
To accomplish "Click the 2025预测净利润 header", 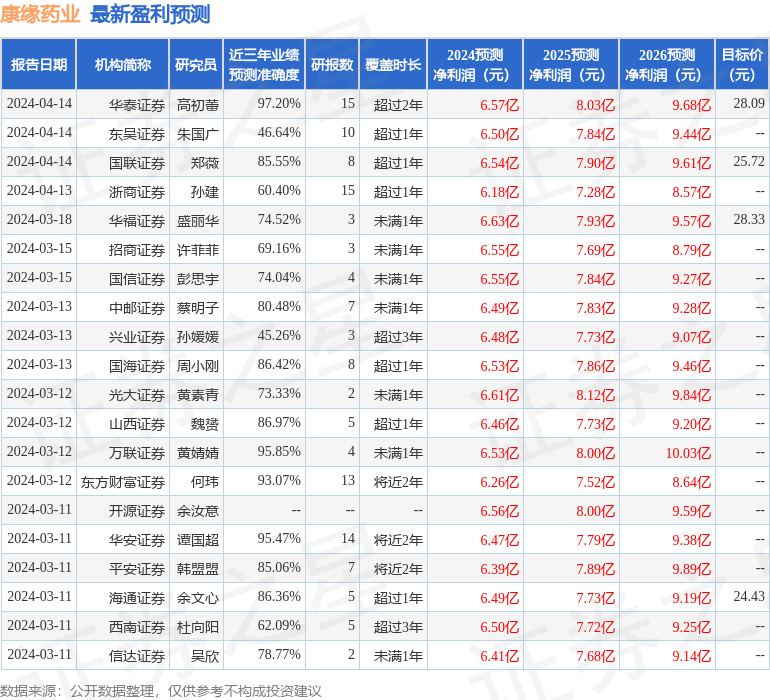I will tap(571, 64).
